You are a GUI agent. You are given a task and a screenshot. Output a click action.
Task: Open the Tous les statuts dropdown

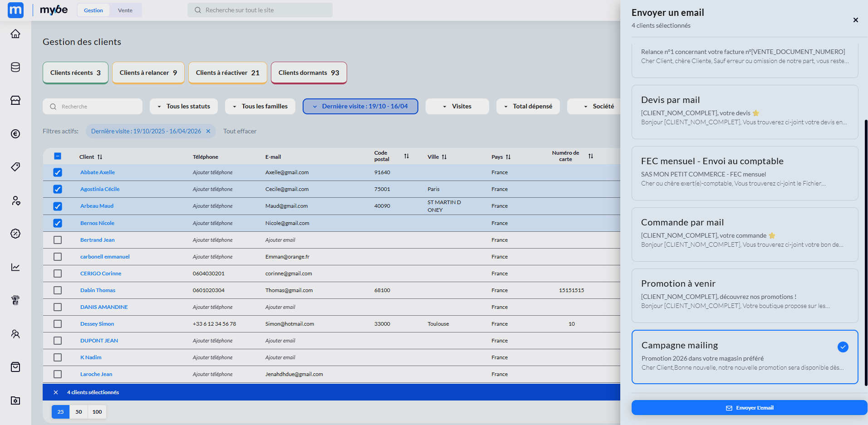point(184,106)
